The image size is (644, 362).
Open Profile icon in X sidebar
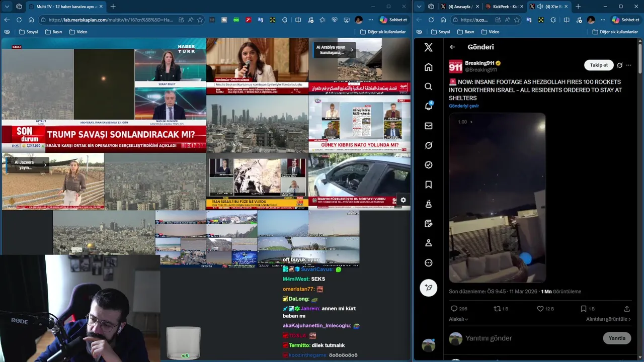[428, 243]
